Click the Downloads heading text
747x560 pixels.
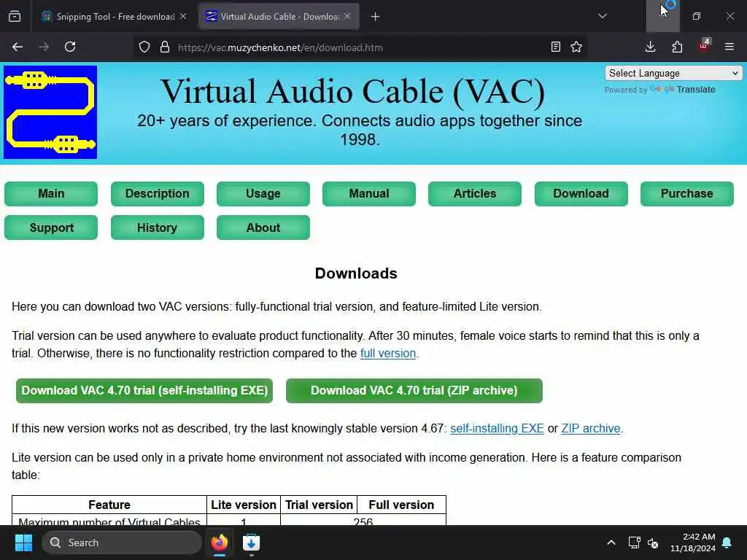click(x=356, y=273)
